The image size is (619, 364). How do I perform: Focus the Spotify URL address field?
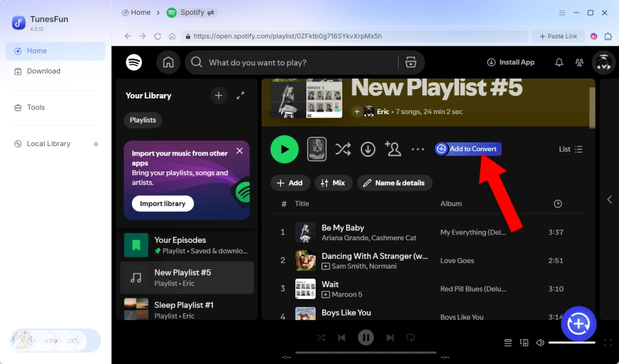coord(355,37)
